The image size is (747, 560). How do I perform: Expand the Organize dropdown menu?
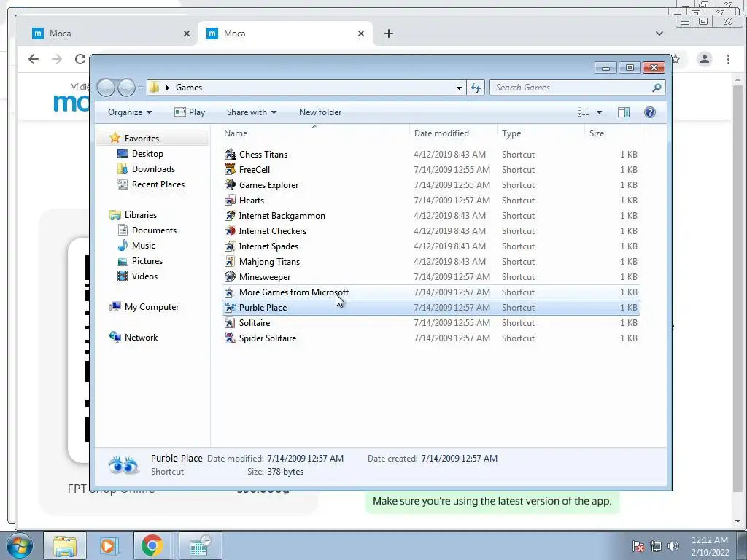click(x=130, y=112)
